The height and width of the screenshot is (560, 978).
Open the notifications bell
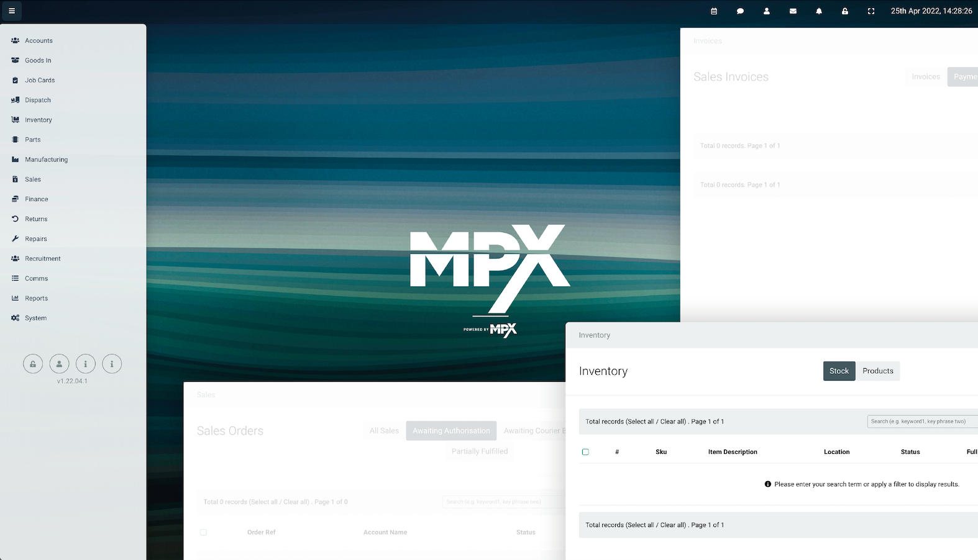tap(819, 11)
